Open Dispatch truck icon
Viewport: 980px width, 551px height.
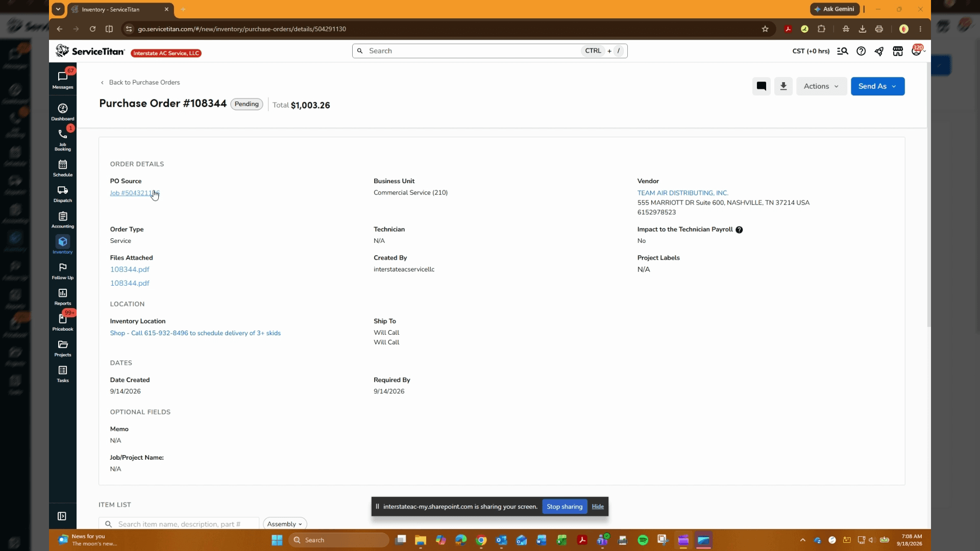point(63,194)
